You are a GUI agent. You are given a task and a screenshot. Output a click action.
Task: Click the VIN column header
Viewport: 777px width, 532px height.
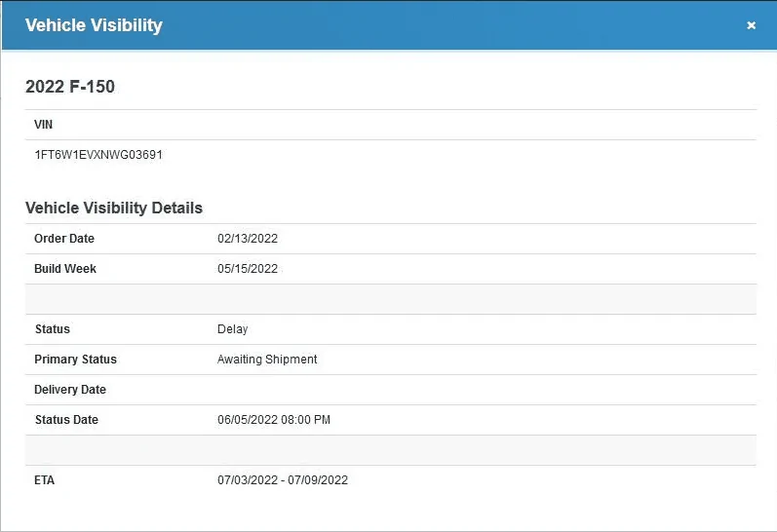(44, 125)
